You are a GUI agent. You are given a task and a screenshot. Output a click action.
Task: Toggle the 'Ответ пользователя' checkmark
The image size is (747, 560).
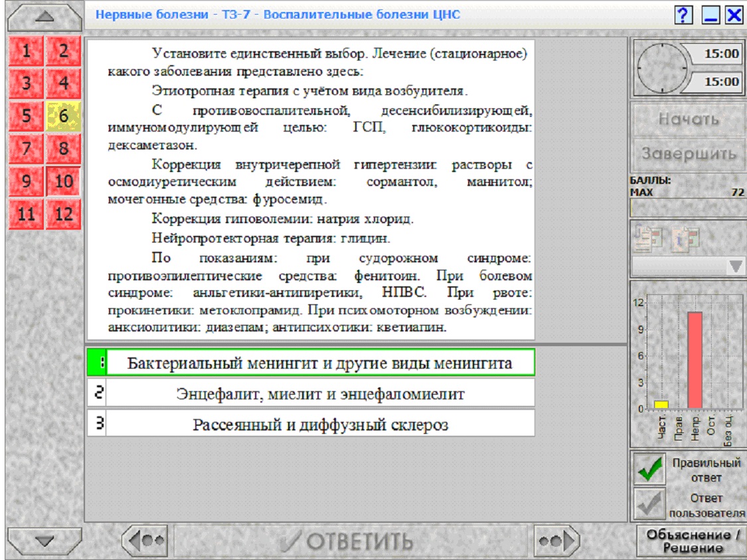pos(649,504)
